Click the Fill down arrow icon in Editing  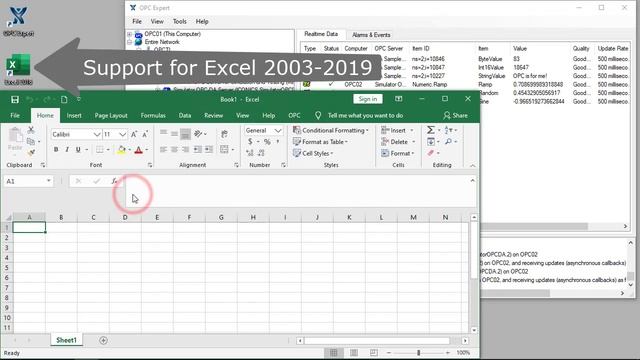431,142
